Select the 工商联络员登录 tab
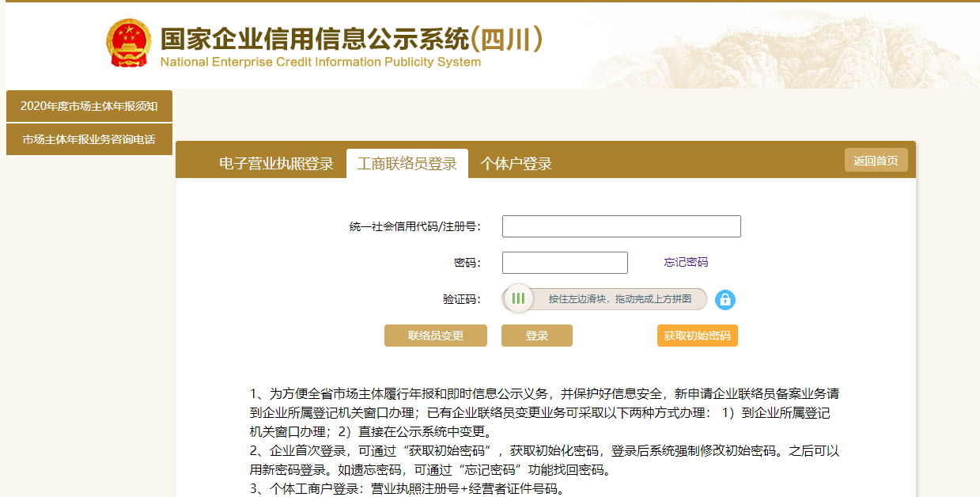The image size is (980, 497). coord(407,164)
